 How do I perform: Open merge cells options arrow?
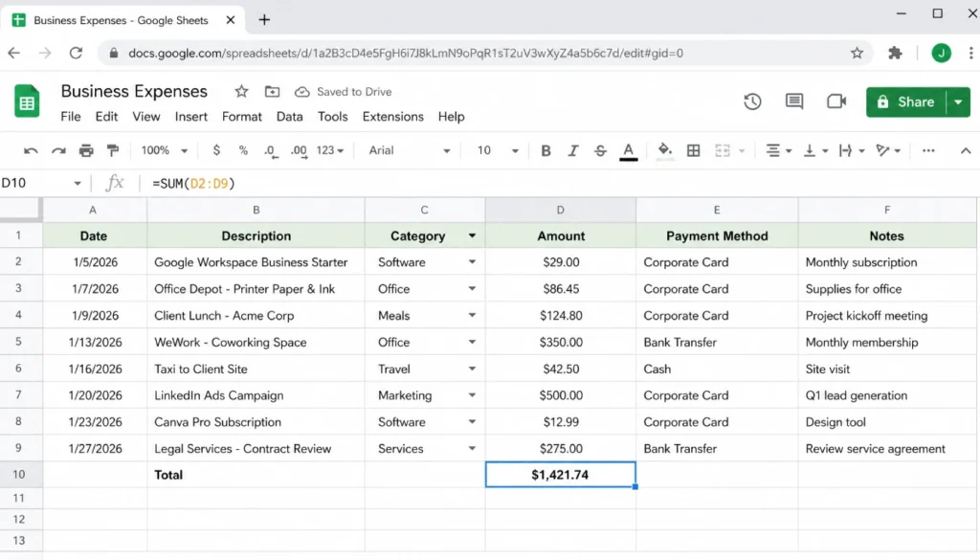(x=742, y=150)
